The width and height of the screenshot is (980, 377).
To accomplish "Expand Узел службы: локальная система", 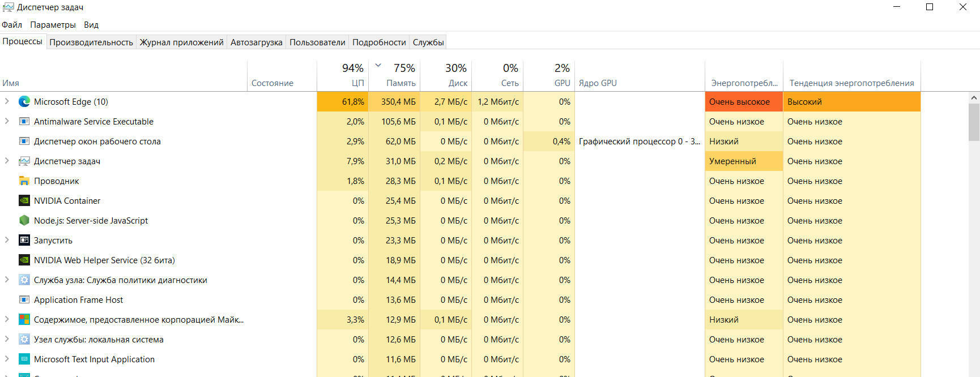I will 7,339.
